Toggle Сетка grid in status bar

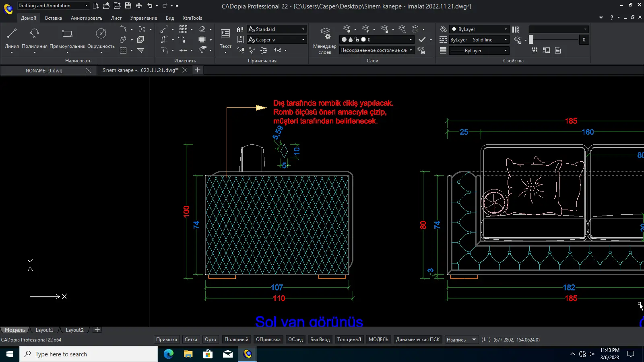tap(191, 339)
